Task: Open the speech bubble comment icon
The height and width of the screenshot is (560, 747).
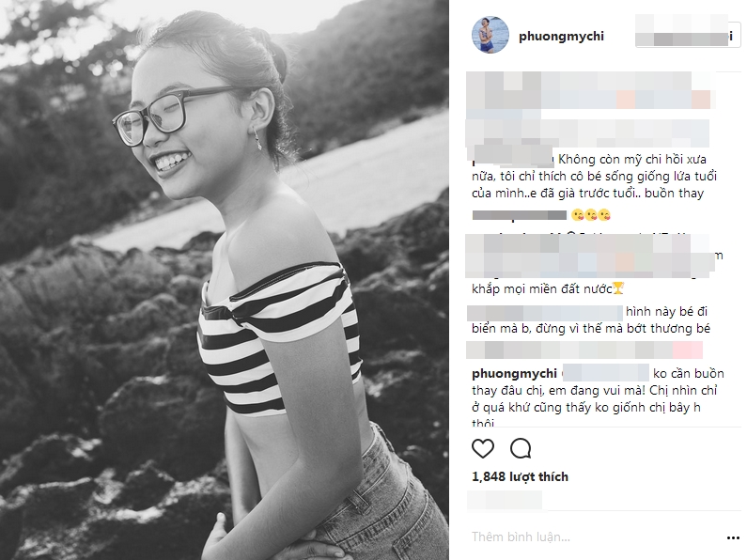Action: (x=521, y=448)
